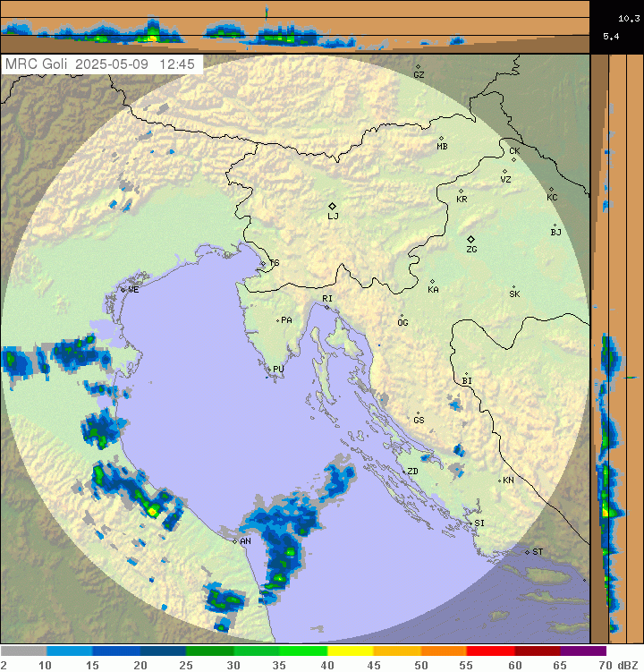Click the KA city label
The height and width of the screenshot is (672, 644).
click(x=433, y=290)
